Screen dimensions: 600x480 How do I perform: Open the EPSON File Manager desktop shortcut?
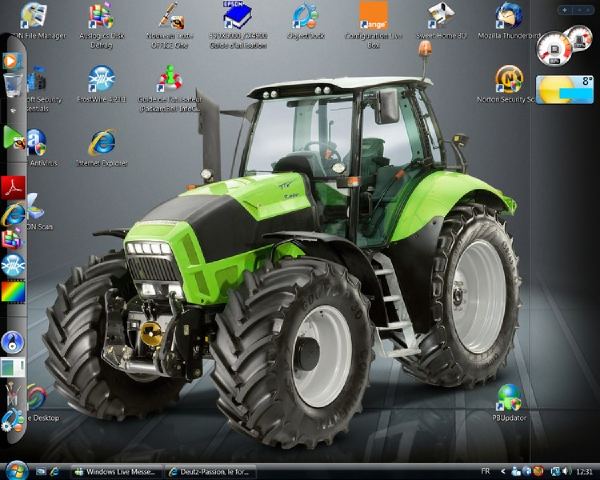[x=34, y=21]
